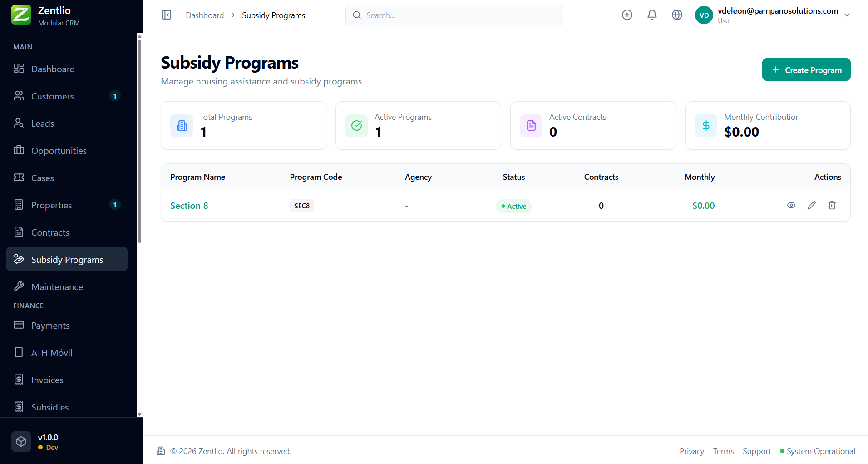Click the version cube icon in sidebar
Viewport: 868px width, 464px height.
click(21, 441)
